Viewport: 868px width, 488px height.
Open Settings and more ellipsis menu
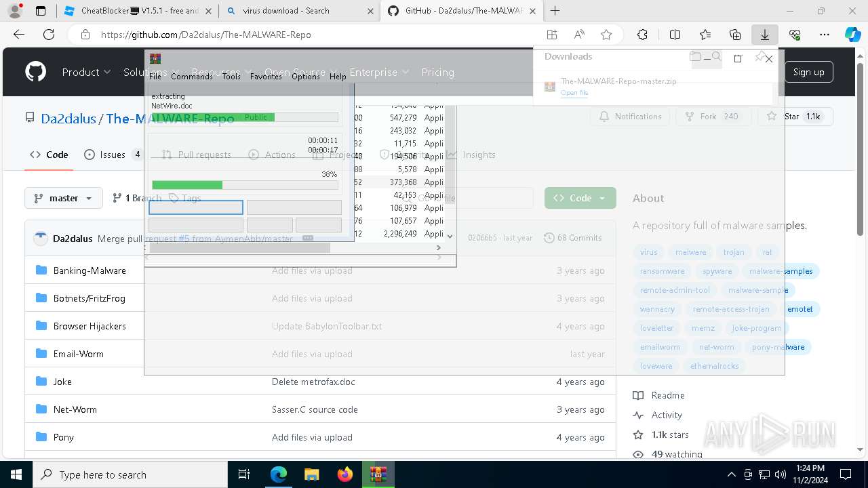(825, 35)
